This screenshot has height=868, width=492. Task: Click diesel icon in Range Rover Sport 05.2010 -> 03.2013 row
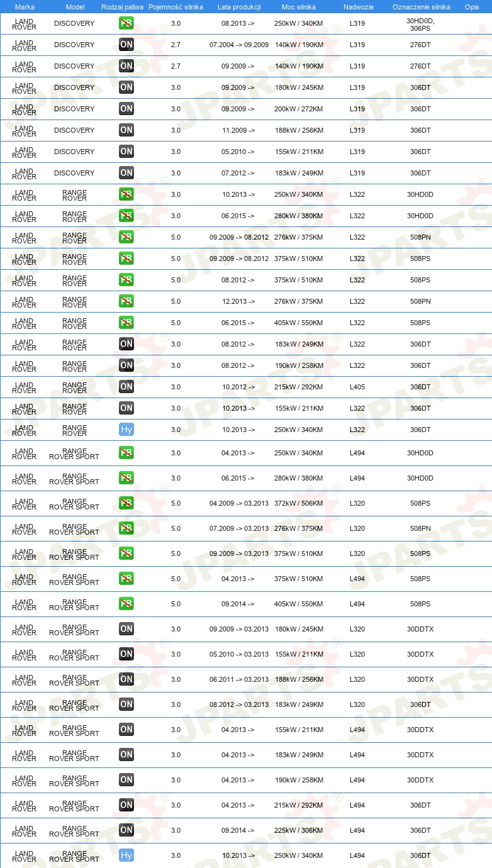[x=126, y=654]
